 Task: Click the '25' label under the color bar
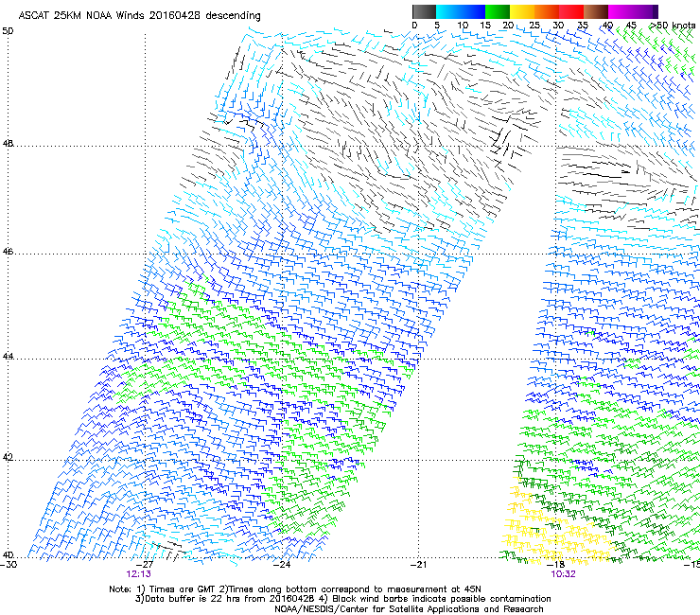(x=534, y=26)
